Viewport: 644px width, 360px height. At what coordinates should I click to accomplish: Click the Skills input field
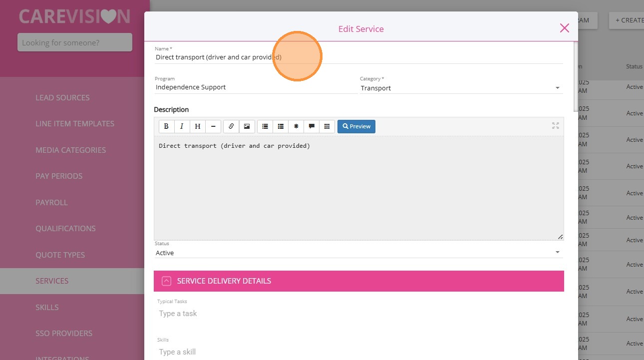tap(358, 352)
